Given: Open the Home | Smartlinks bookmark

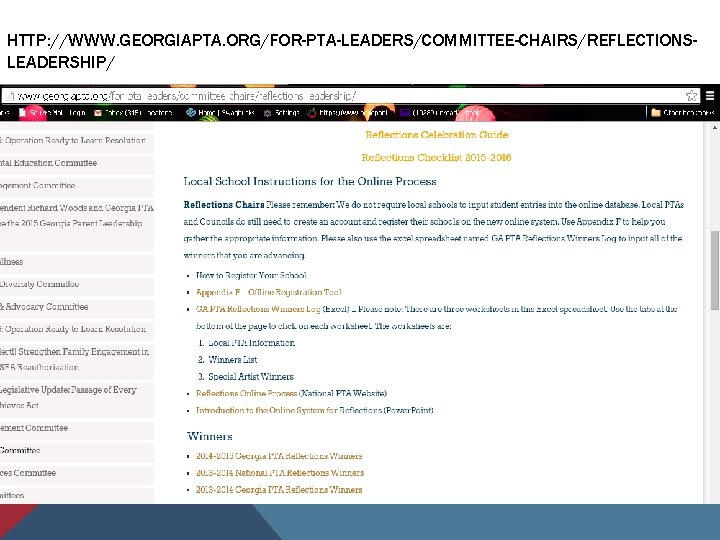Looking at the screenshot, I should (x=220, y=112).
